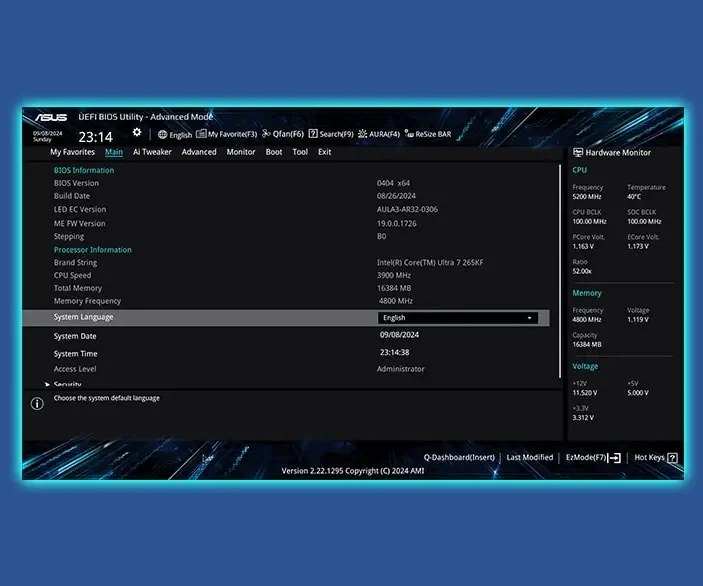Select System Time value 23:14:38

point(395,352)
